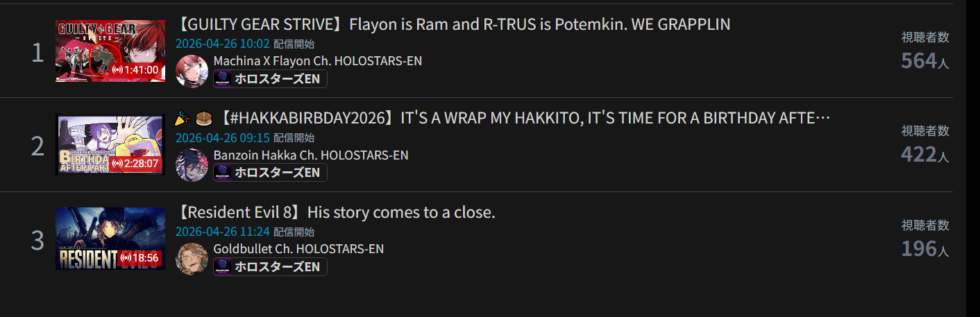
Task: Click live badge showing 1:41:00
Action: click(135, 70)
